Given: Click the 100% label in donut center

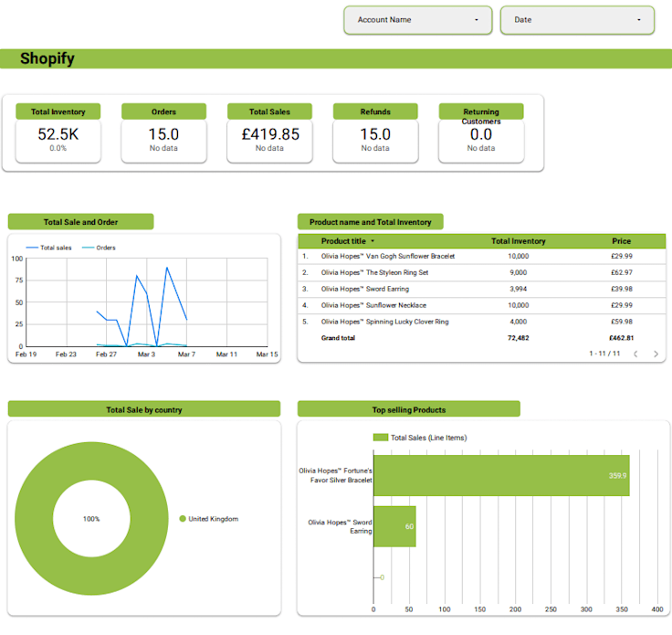Looking at the screenshot, I should pyautogui.click(x=91, y=519).
